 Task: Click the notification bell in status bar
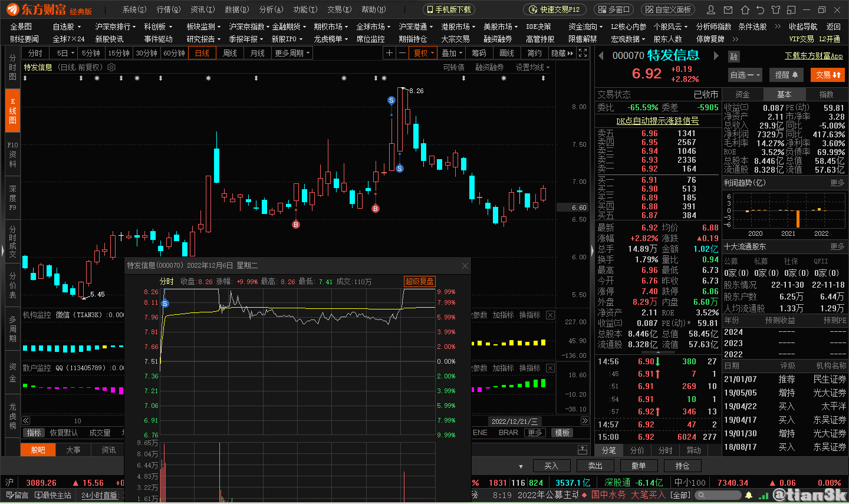tap(749, 495)
